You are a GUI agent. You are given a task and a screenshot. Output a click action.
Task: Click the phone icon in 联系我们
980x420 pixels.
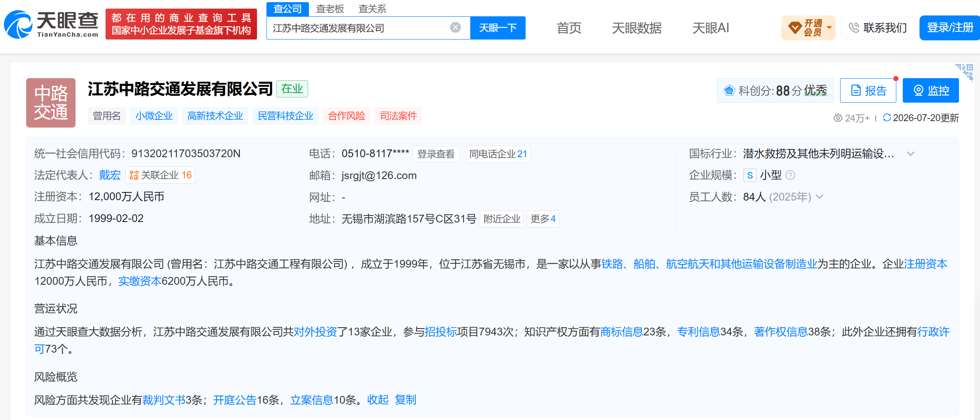854,28
